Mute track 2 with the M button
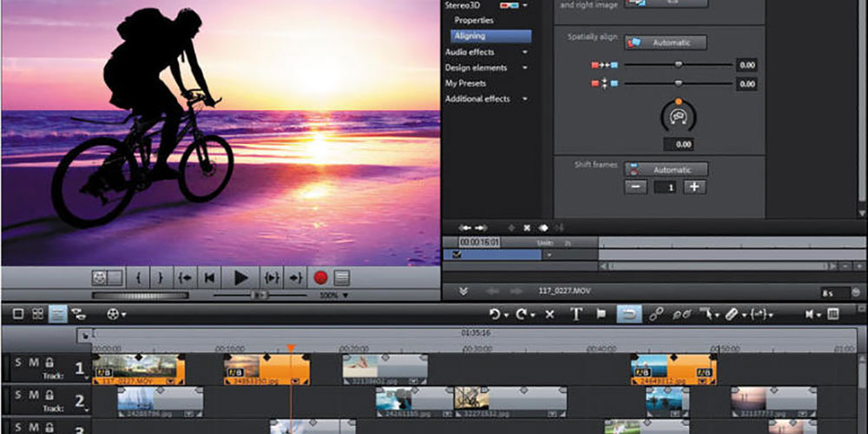Screen dimensions: 868x434 click(34, 395)
